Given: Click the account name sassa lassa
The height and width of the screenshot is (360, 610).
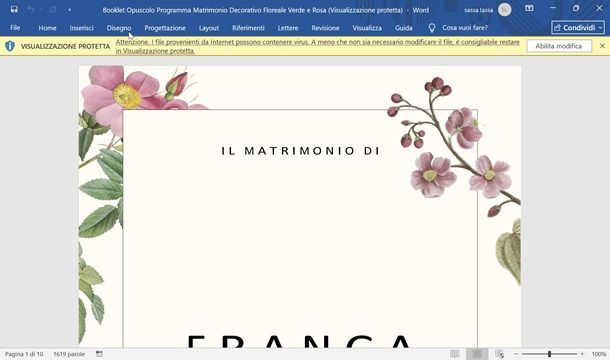Looking at the screenshot, I should [x=479, y=10].
